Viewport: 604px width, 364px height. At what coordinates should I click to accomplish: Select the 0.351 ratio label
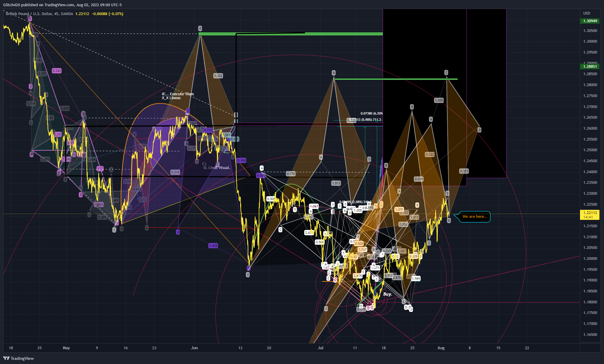point(464,171)
